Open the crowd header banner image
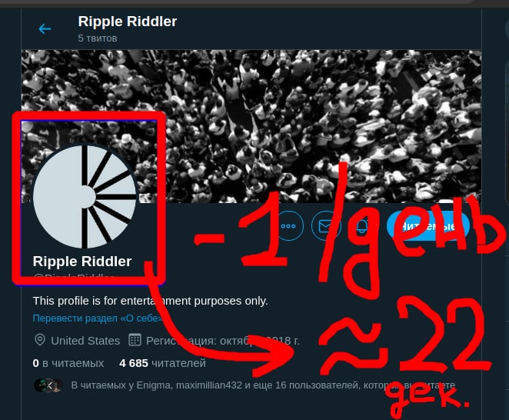Screen dimensions: 509x420 (x=251, y=126)
